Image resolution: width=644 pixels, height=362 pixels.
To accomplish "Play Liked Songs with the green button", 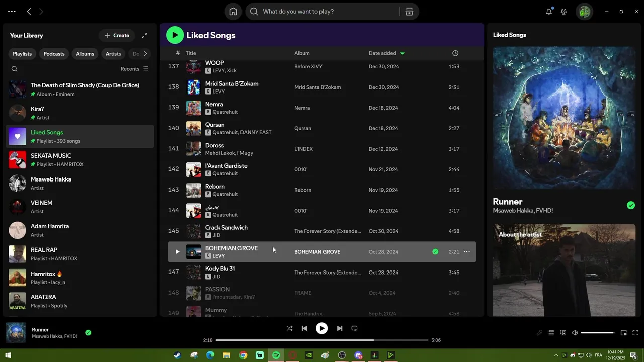I will coord(175,35).
